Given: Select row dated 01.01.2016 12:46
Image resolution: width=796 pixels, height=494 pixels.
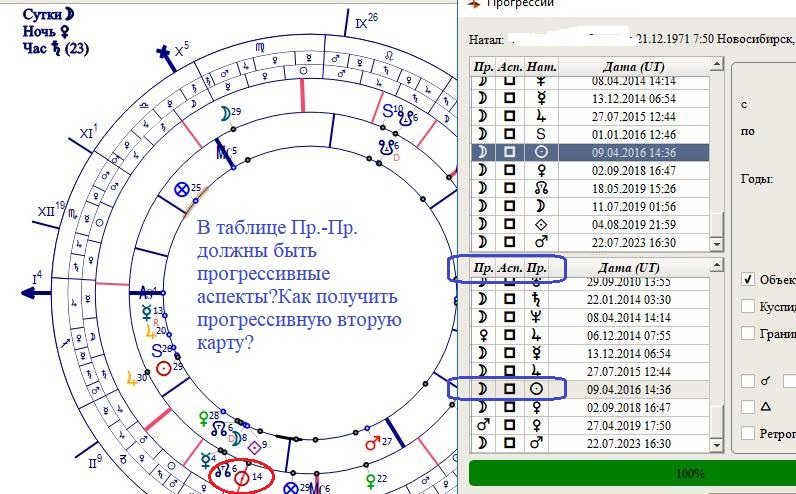Looking at the screenshot, I should tap(590, 135).
